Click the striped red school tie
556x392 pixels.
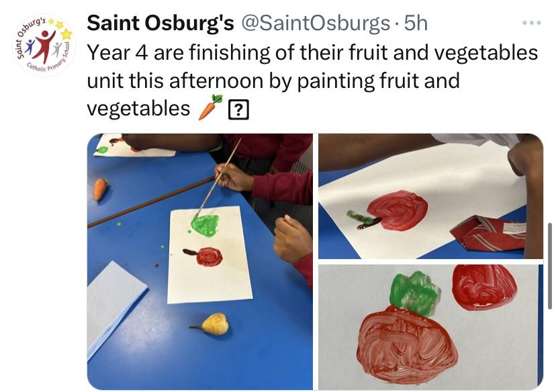[488, 233]
